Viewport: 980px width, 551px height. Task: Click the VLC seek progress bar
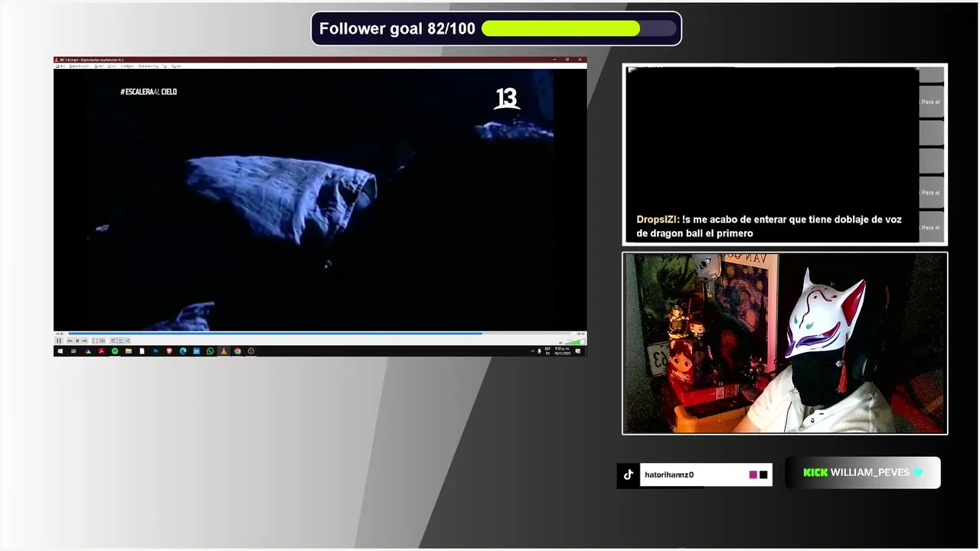[319, 334]
